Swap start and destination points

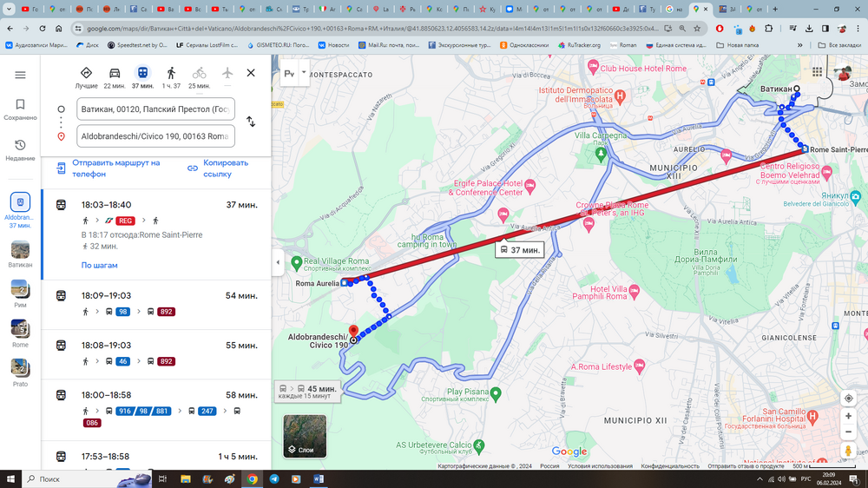pos(251,122)
